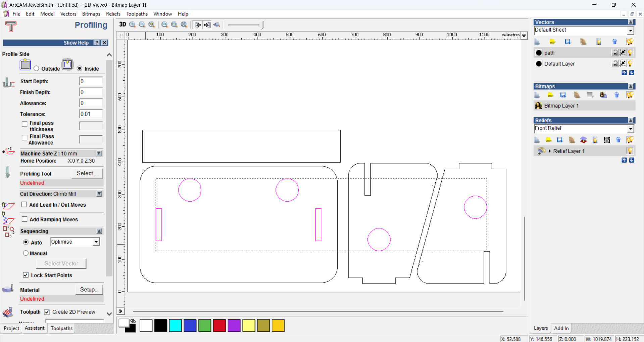Open the Toolpaths menu

pos(137,14)
